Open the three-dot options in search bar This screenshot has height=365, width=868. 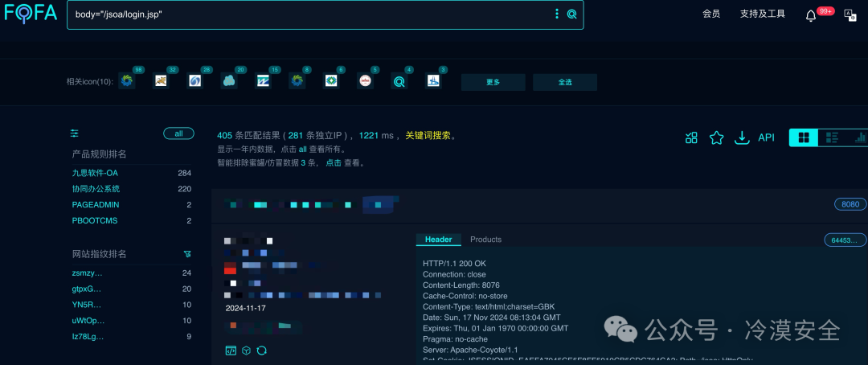pyautogui.click(x=557, y=14)
